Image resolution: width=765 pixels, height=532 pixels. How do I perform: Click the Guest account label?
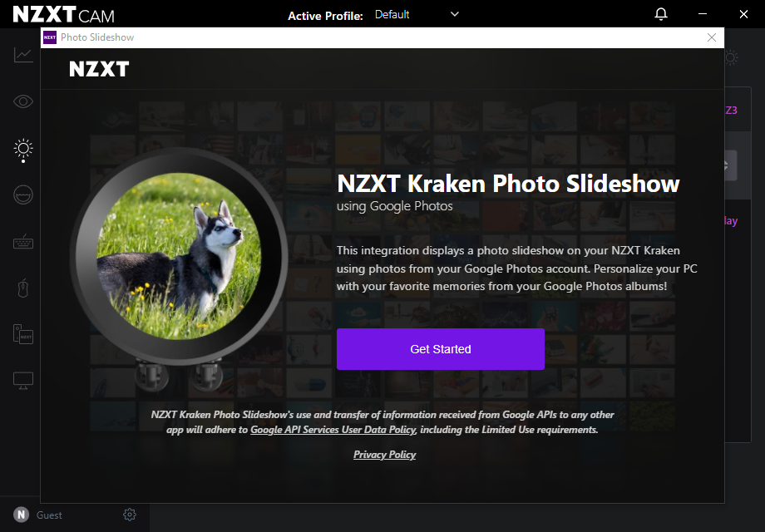pyautogui.click(x=49, y=515)
